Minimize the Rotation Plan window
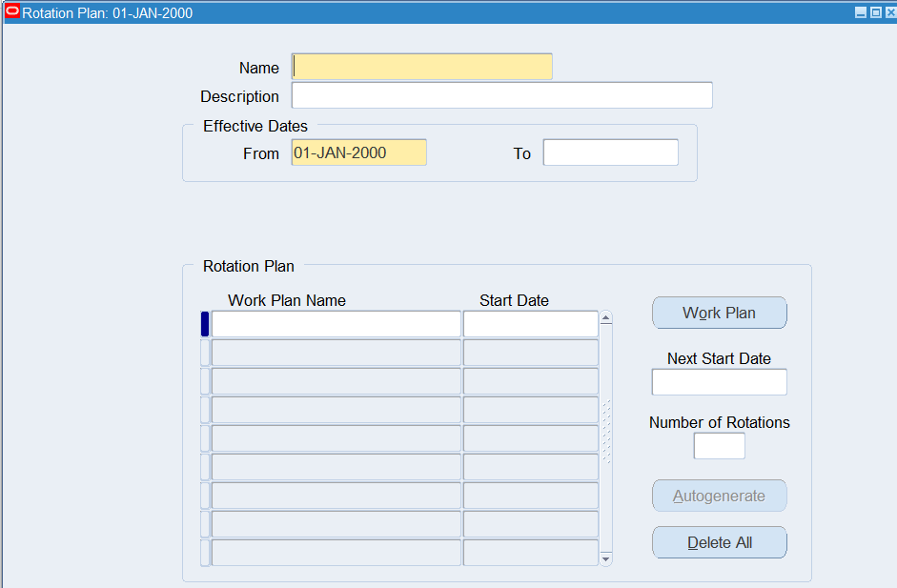The width and height of the screenshot is (897, 588). (x=861, y=12)
